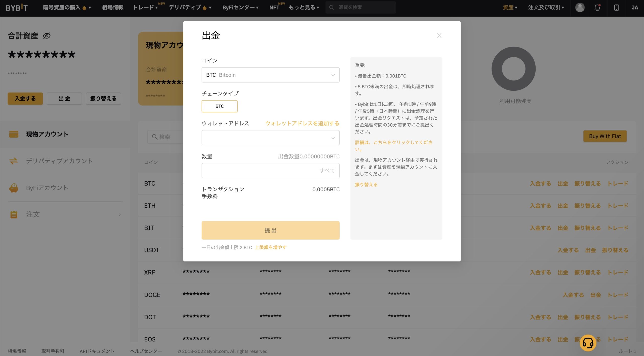
Task: Open the customer support headset icon
Action: pyautogui.click(x=588, y=343)
